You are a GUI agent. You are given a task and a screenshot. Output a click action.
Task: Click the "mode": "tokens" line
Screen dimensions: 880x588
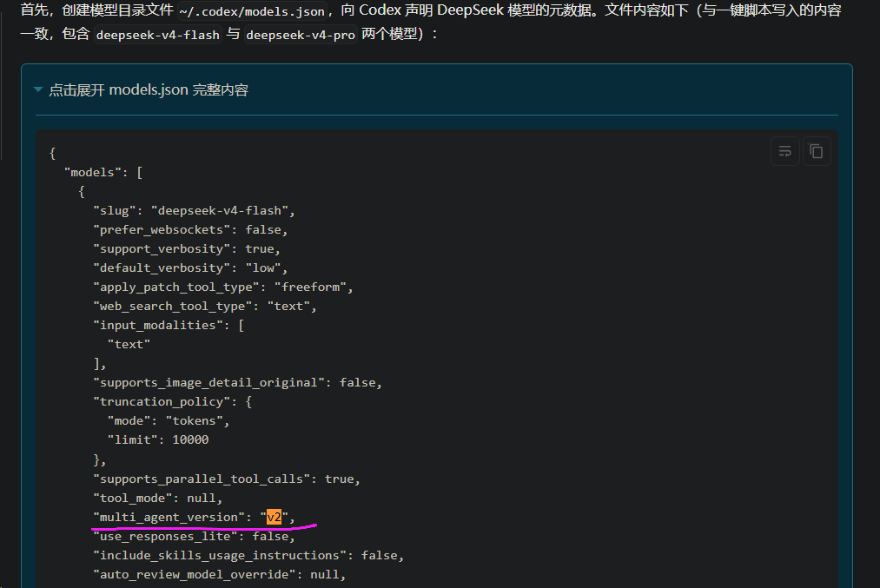coord(169,420)
